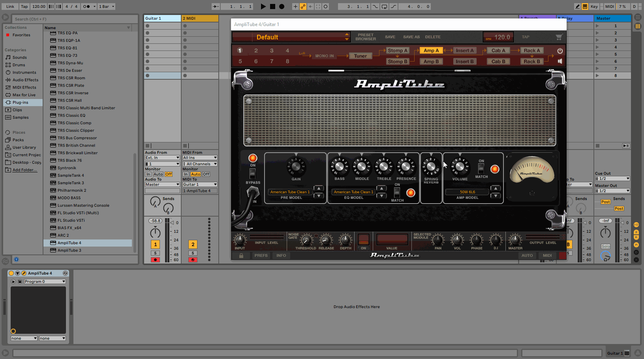
Task: Enable Ableton's metronome icon
Action: [x=52, y=6]
